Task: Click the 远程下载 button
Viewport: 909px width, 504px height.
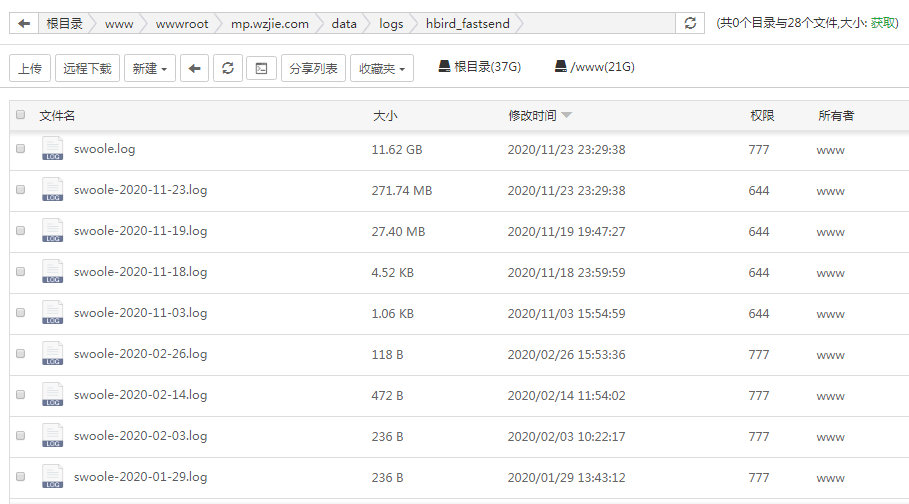Action: 87,68
